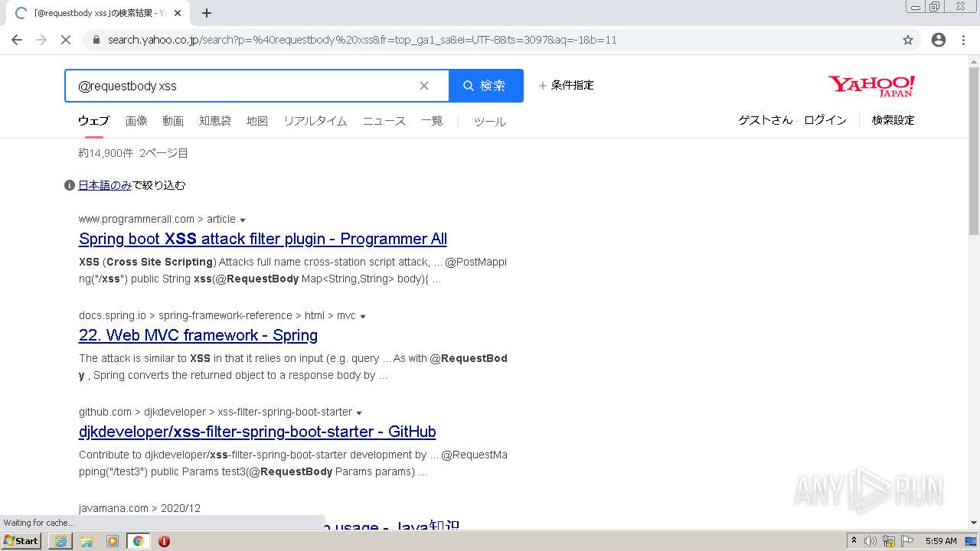Viewport: 980px width, 551px height.
Task: Switch to the リアルタイム tab
Action: (315, 121)
